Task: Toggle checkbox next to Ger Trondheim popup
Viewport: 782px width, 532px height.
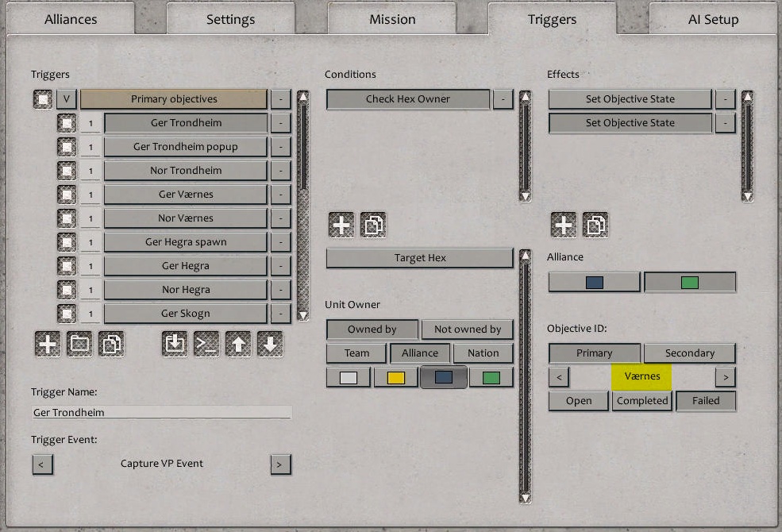Action: coord(67,147)
